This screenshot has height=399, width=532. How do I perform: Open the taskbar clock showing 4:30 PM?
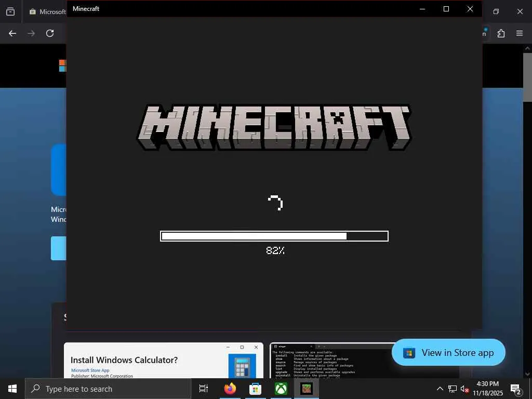tap(488, 389)
